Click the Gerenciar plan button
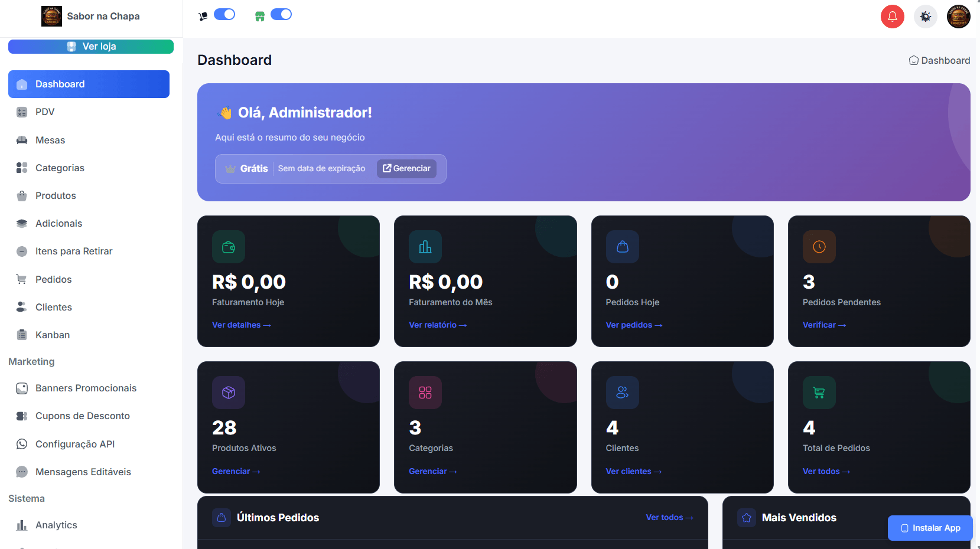 tap(406, 169)
